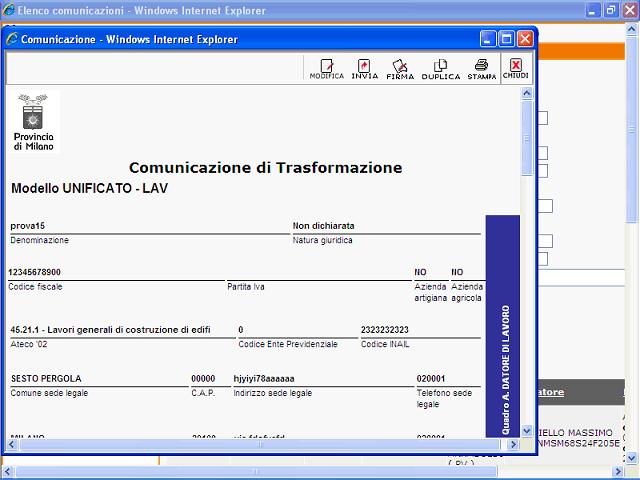Click Comunicazione window horizontal scrollbar thumb
Screen dimensions: 640x480
(259, 444)
